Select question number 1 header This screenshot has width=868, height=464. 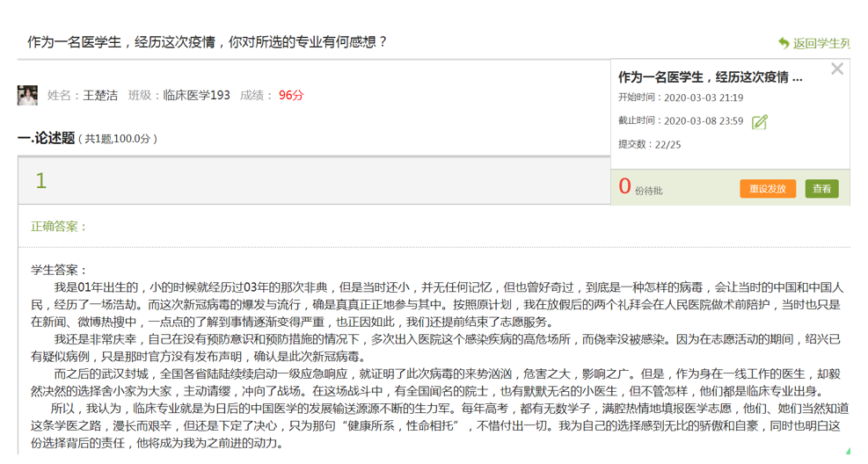(x=40, y=181)
